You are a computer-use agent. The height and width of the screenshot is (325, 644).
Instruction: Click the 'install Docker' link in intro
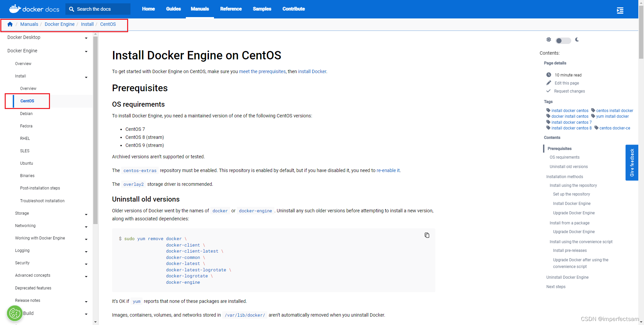(x=312, y=71)
